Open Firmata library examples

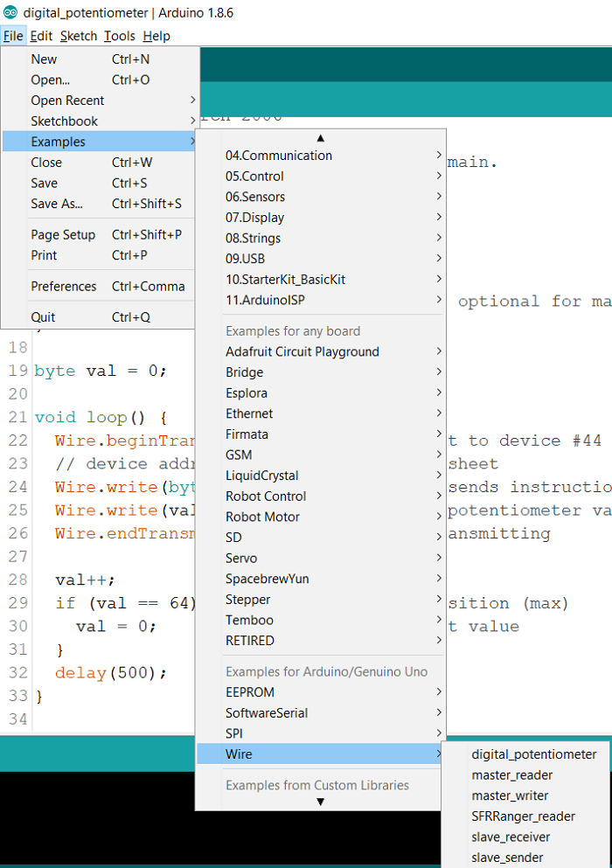(321, 434)
